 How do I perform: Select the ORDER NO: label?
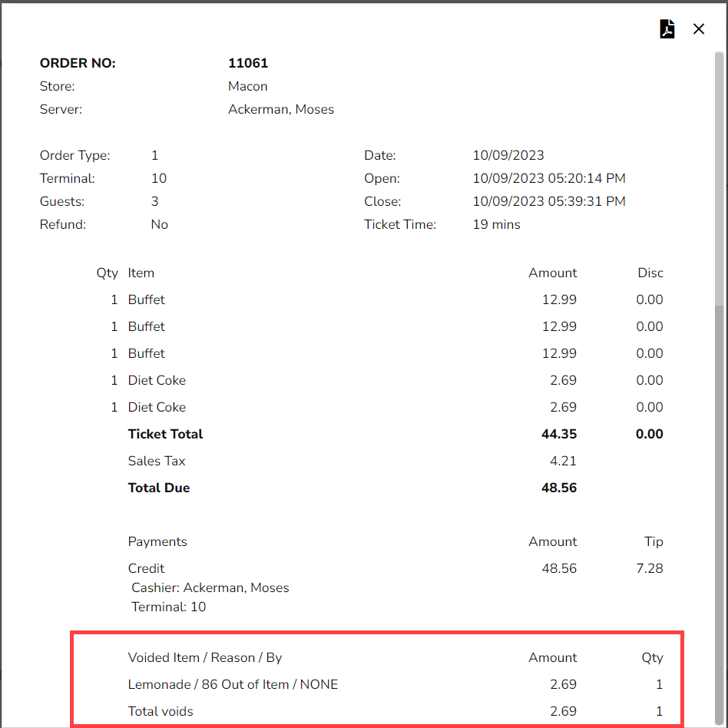pos(78,63)
